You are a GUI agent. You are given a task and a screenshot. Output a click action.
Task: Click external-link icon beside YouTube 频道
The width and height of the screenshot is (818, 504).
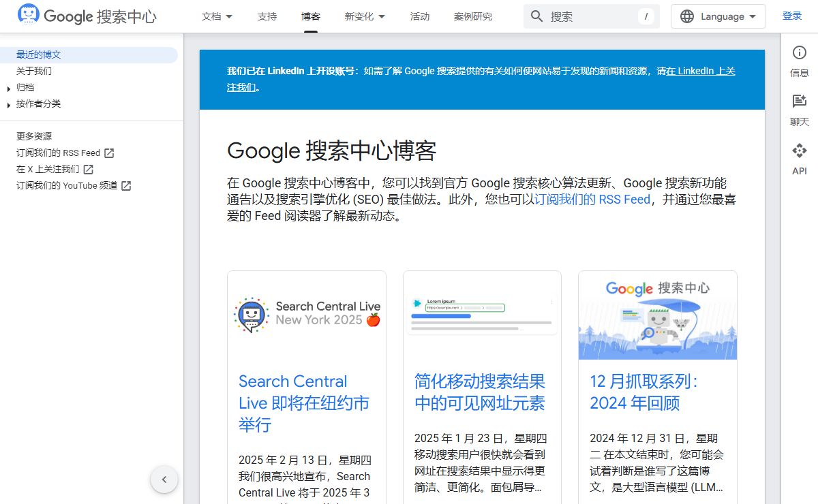[126, 186]
